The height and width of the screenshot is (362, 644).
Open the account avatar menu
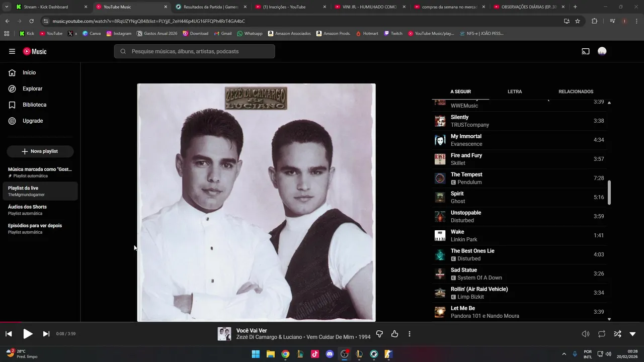pos(602,51)
